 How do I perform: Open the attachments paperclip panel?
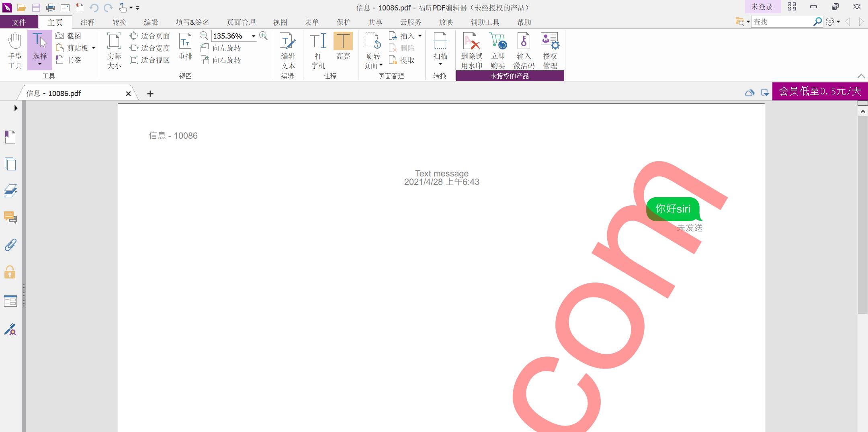click(10, 245)
